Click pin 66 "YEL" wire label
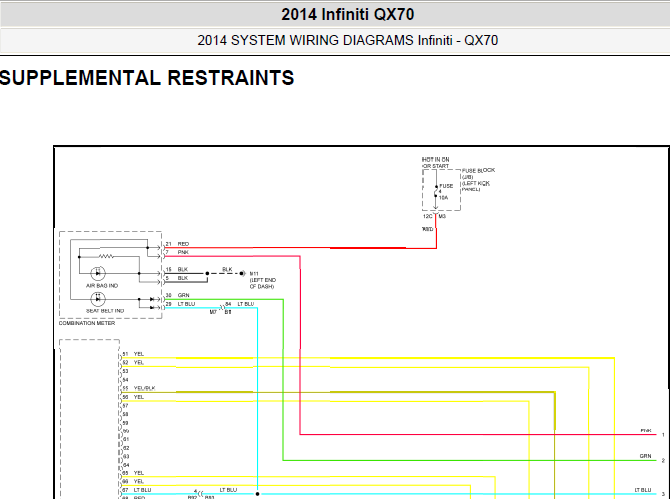The image size is (670, 499). (139, 481)
